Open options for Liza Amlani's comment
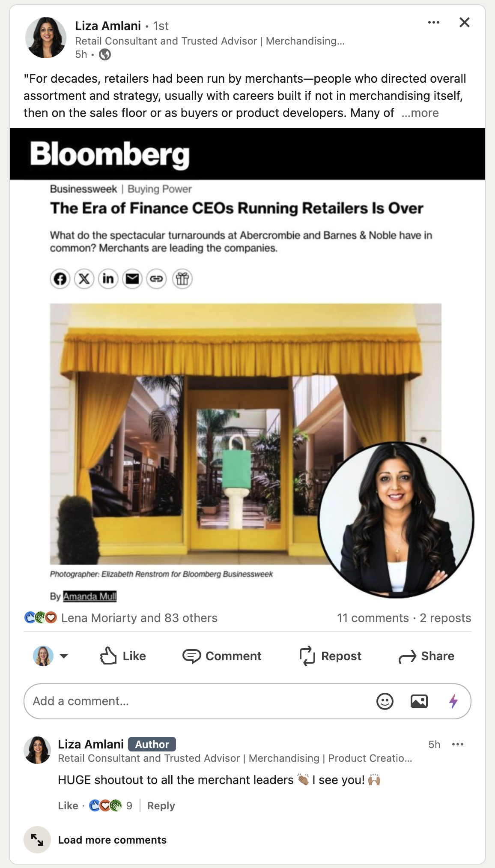Image resolution: width=495 pixels, height=868 pixels. coord(458,744)
